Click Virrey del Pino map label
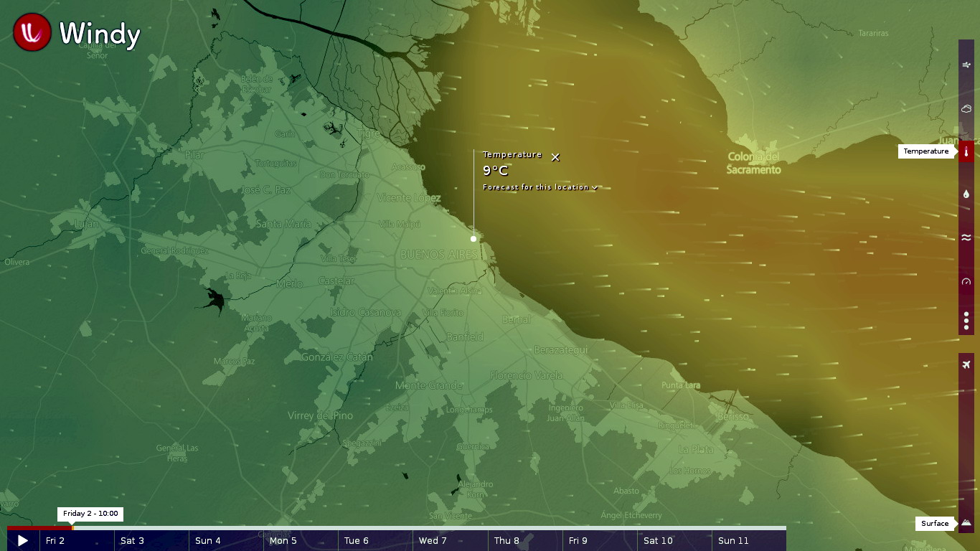The height and width of the screenshot is (551, 980). pyautogui.click(x=321, y=415)
